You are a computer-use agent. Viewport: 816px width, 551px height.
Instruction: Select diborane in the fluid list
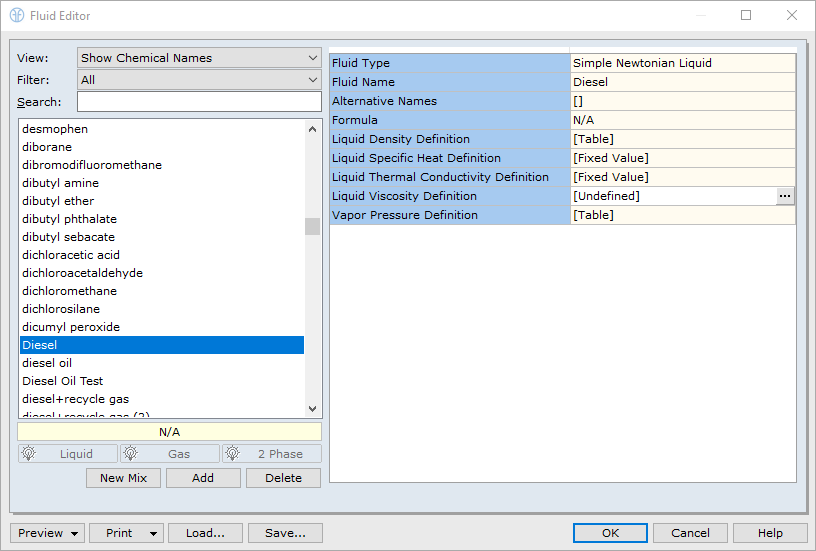point(162,147)
